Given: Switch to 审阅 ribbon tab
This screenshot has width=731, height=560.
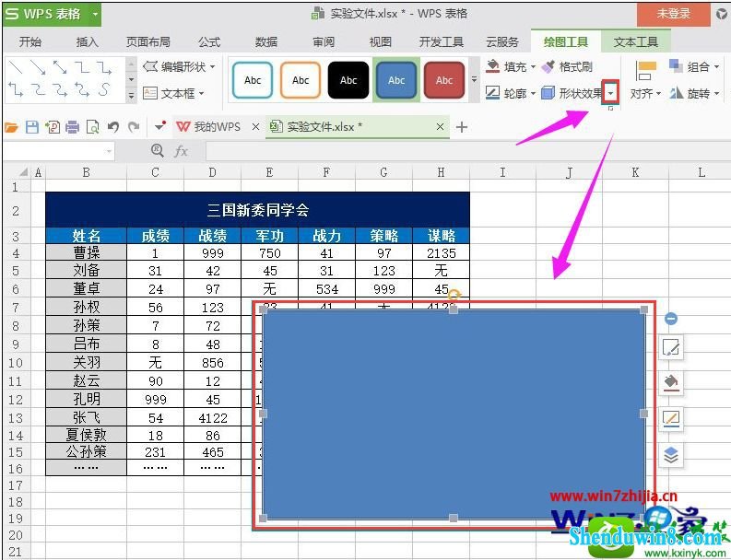Looking at the screenshot, I should coord(324,42).
